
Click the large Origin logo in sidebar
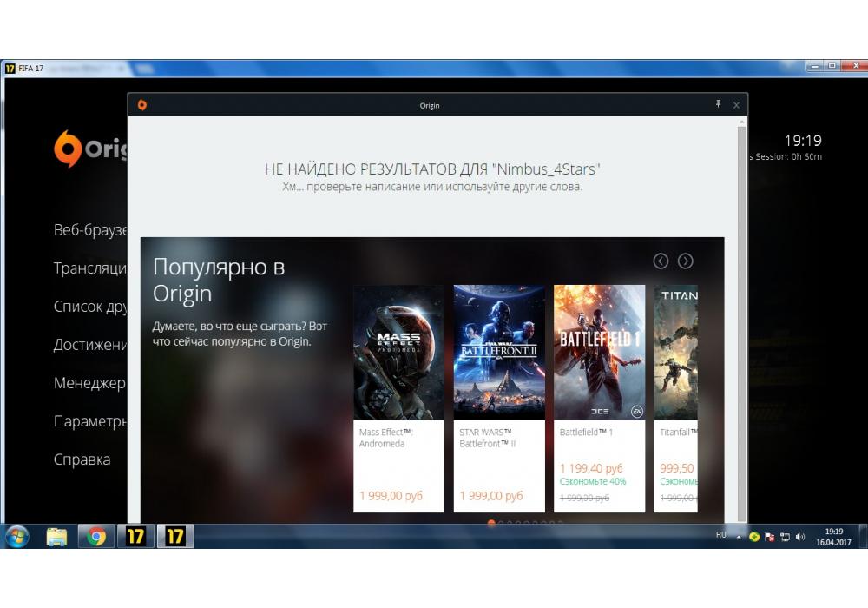pos(90,149)
